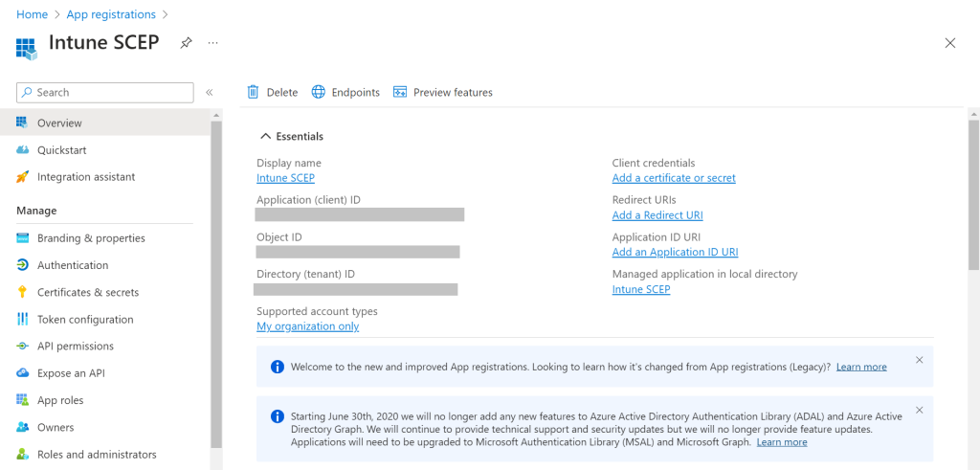Click the Object ID label
The height and width of the screenshot is (470, 980).
click(x=279, y=237)
